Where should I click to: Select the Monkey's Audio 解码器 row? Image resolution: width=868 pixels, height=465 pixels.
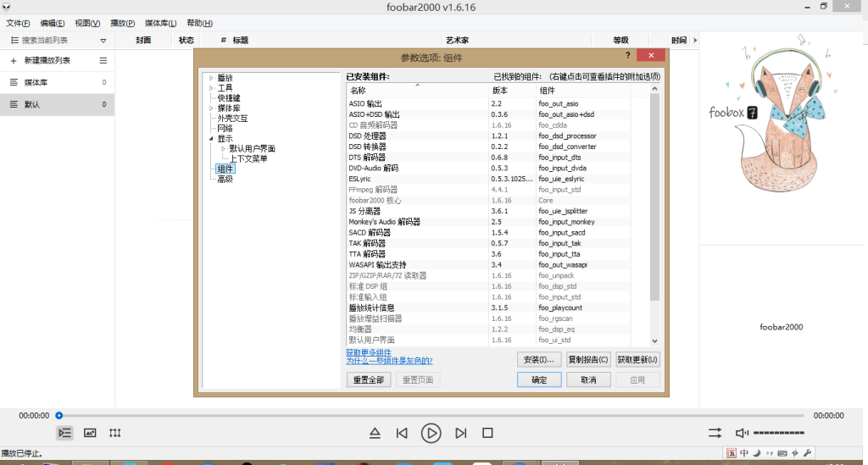[x=489, y=222]
